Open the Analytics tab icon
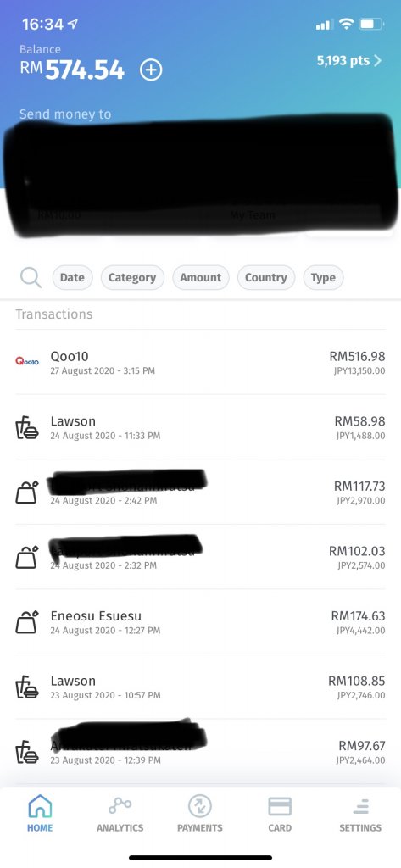The image size is (401, 868). click(x=120, y=805)
